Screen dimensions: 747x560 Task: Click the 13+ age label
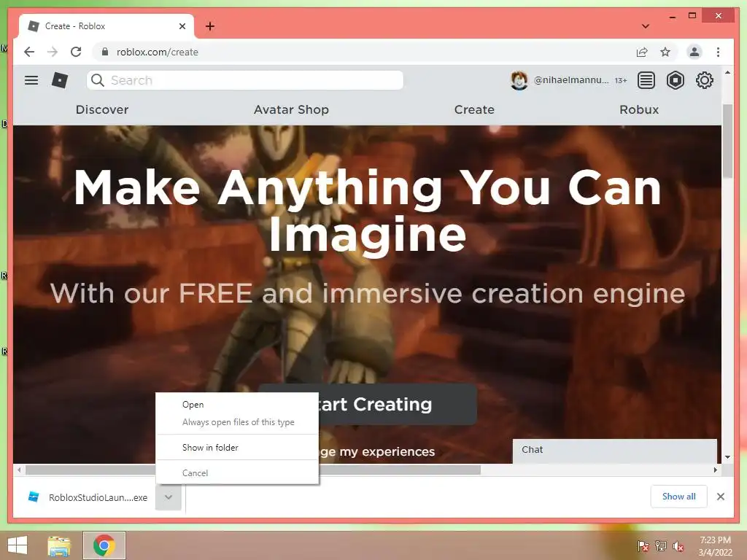(x=620, y=80)
